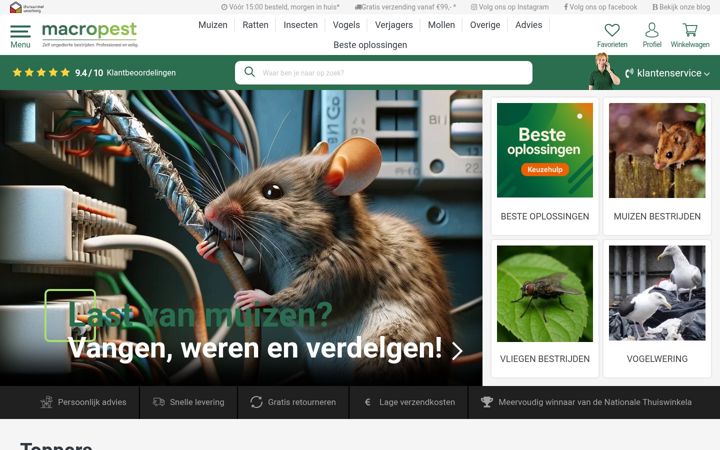
Task: Open the Overige menu
Action: (485, 25)
